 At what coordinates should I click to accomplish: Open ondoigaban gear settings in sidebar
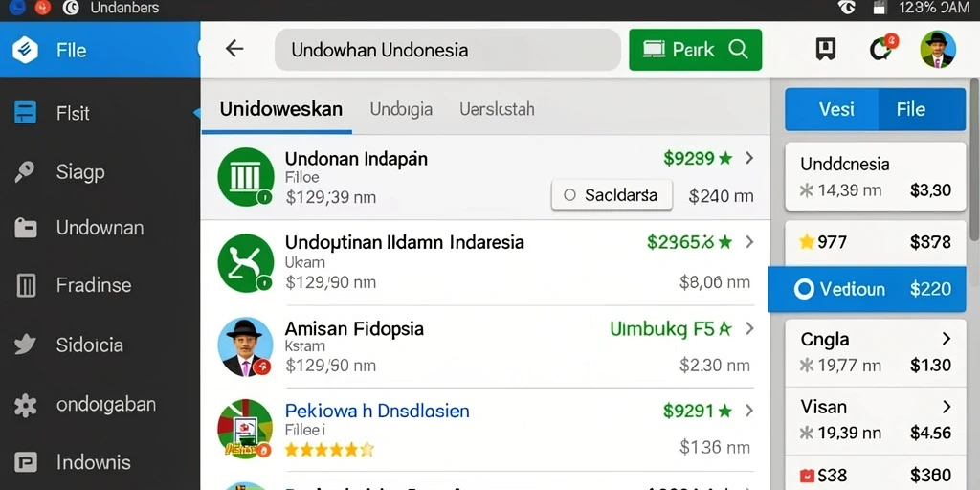(25, 405)
